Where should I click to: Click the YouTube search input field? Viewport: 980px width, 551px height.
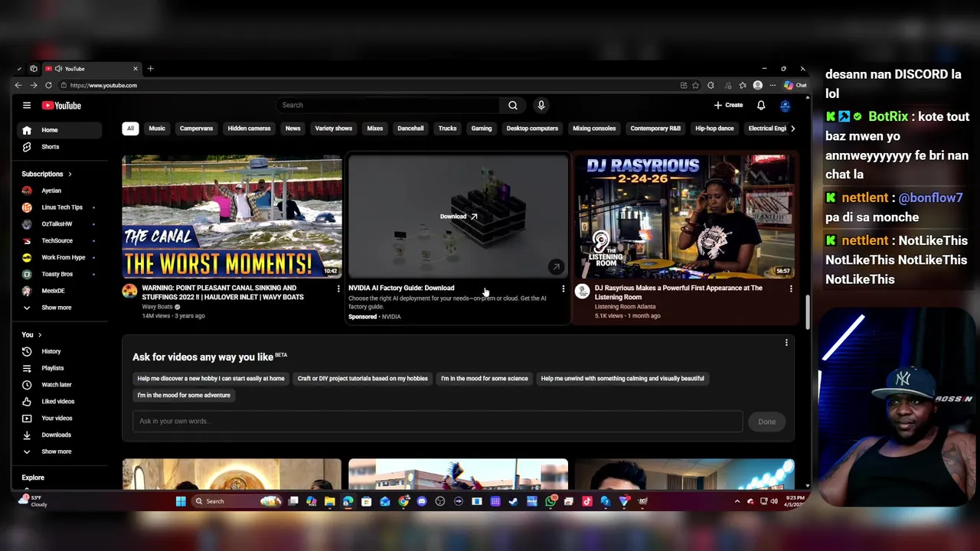click(x=387, y=106)
